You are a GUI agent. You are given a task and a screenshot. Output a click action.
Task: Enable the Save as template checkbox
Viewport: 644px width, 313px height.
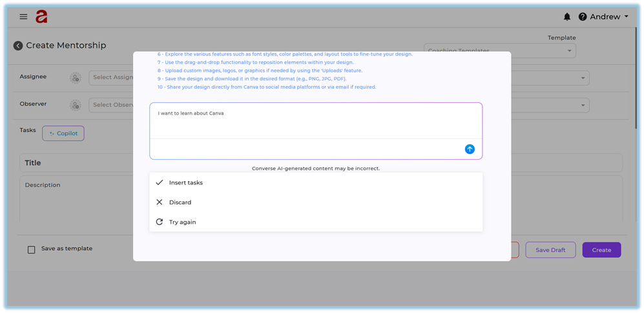pyautogui.click(x=32, y=250)
